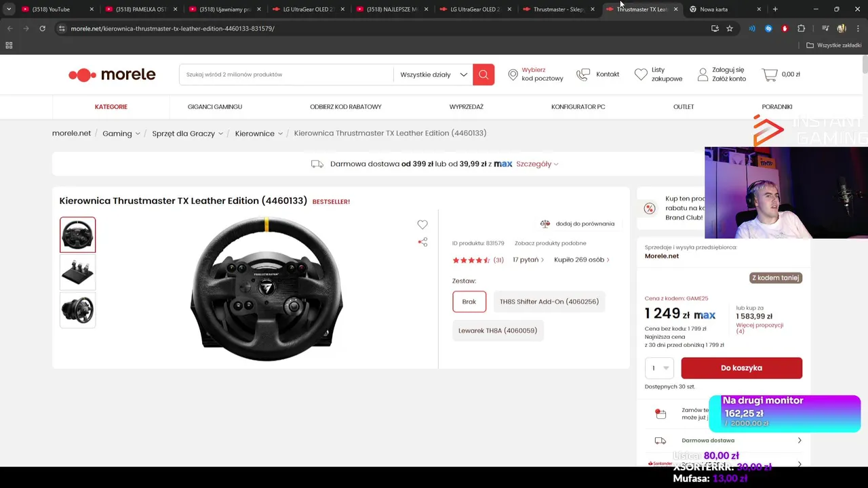Image resolution: width=868 pixels, height=488 pixels.
Task: Click Więcej propozycji link
Action: click(759, 328)
